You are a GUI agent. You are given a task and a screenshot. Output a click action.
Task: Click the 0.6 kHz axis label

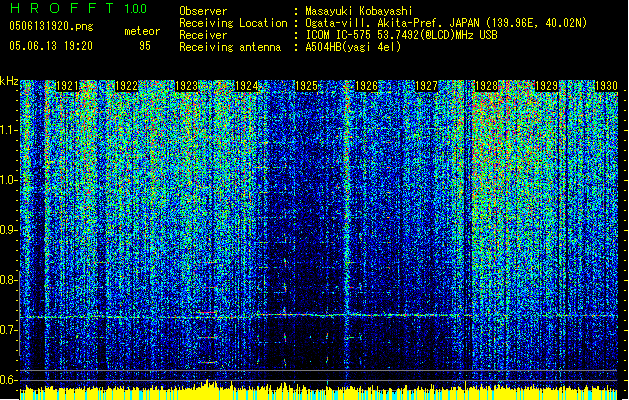tap(8, 380)
